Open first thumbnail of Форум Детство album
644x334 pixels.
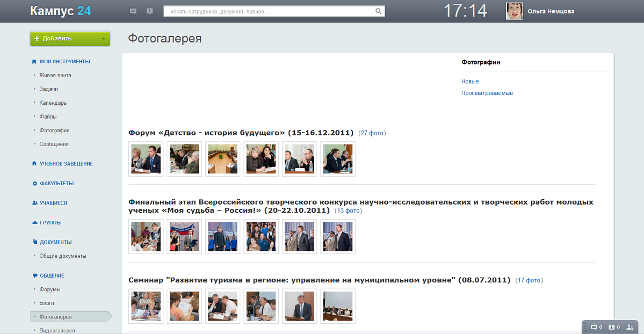146,159
